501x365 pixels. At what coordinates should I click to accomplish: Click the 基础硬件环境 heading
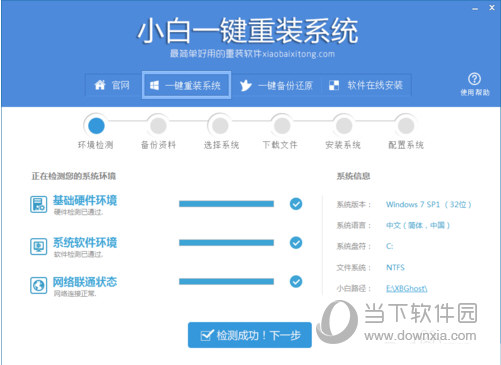tap(85, 200)
